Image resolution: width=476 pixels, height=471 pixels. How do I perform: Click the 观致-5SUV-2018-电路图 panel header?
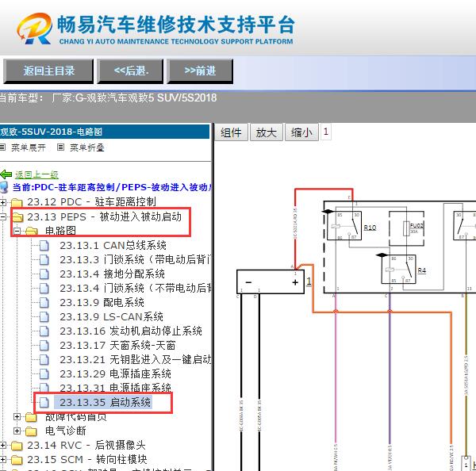click(x=105, y=132)
